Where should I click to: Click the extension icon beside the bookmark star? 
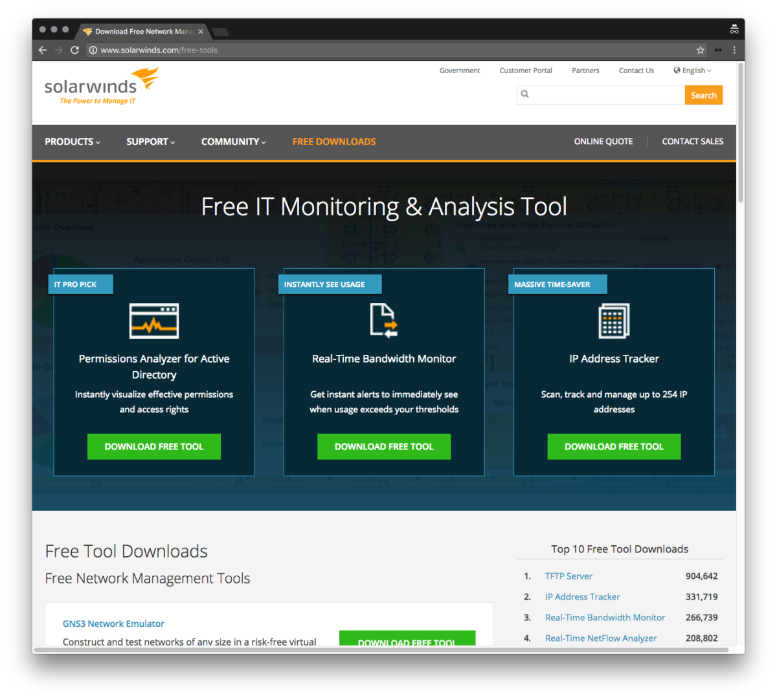click(718, 50)
